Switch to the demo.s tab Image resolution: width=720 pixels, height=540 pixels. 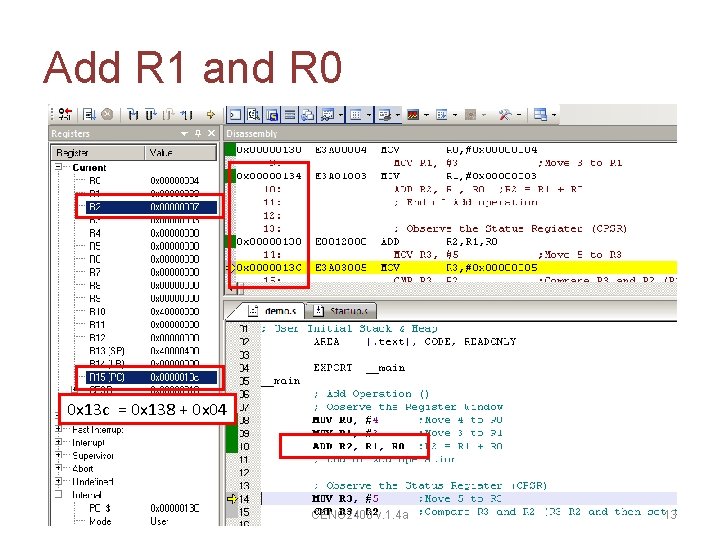point(273,311)
